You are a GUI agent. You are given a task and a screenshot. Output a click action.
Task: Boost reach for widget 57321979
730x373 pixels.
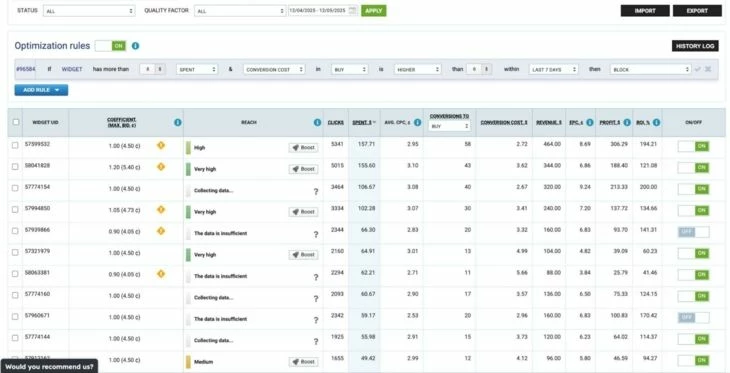tap(304, 255)
